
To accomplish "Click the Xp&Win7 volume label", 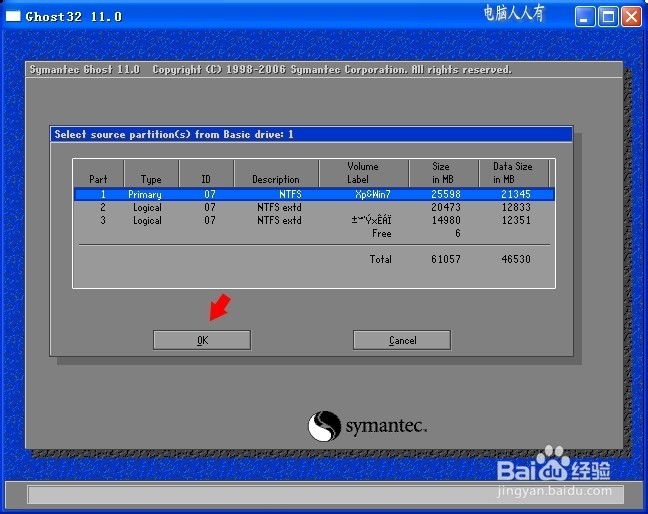I will click(x=372, y=194).
